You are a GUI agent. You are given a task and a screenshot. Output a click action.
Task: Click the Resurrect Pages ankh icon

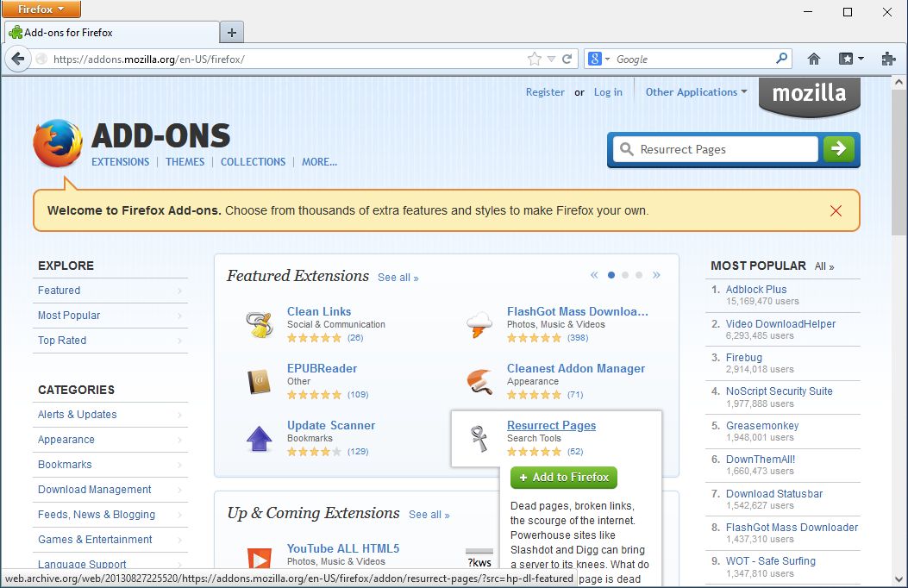(x=479, y=439)
